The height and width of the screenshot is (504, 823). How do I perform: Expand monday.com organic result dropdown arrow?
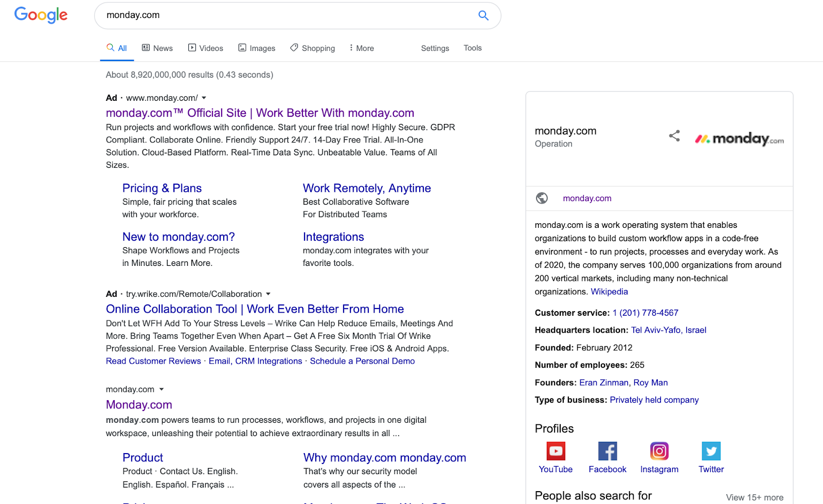[x=162, y=389]
